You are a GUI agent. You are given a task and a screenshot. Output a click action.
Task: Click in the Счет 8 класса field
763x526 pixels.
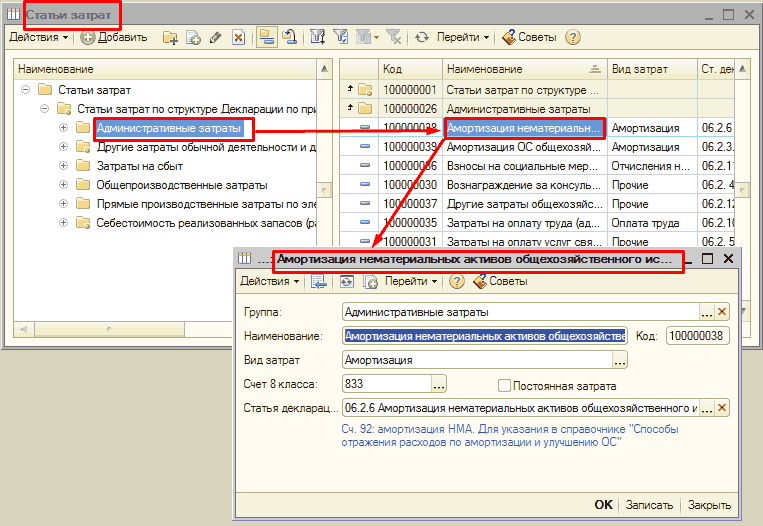click(386, 384)
